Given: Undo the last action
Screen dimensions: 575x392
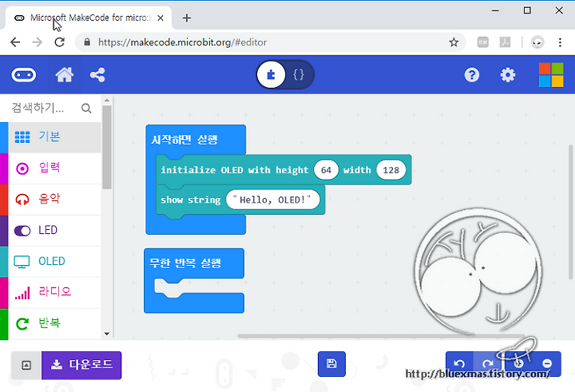Looking at the screenshot, I should [x=459, y=364].
